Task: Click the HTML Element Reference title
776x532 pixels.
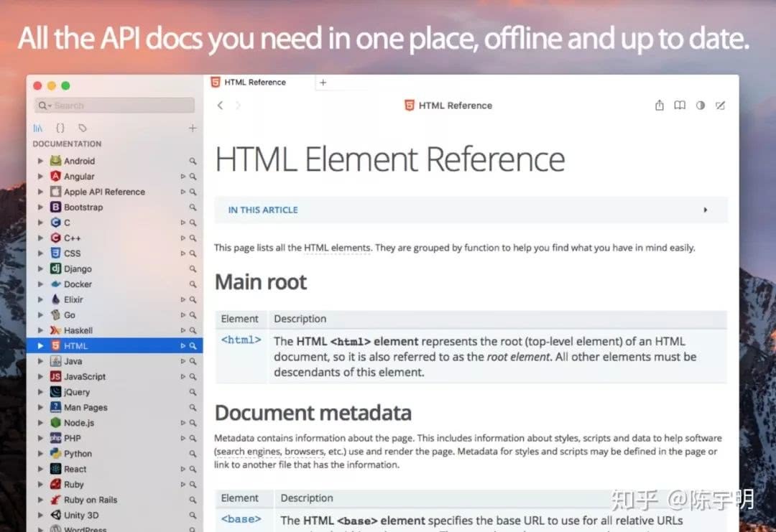Action: click(x=390, y=159)
